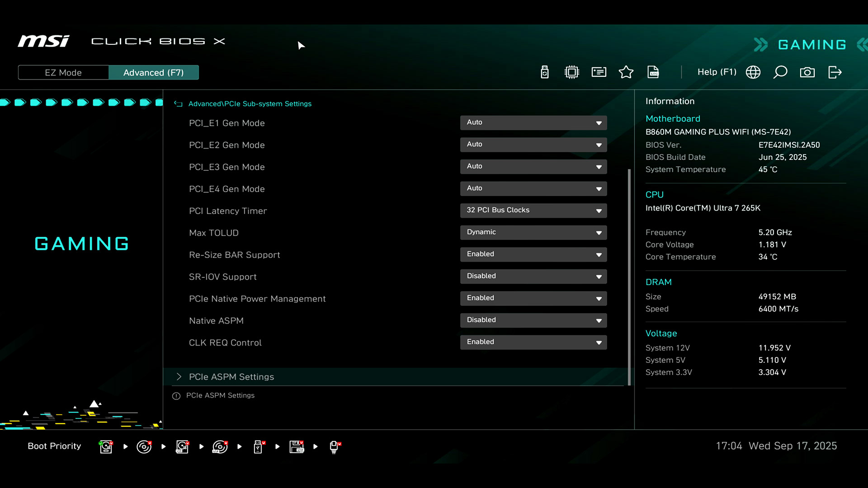Take a screenshot with camera icon
The image size is (868, 488).
(807, 72)
